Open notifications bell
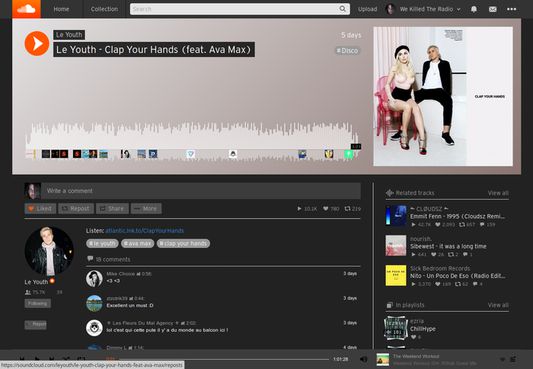Viewport: 533px width, 369px height. 474,9
